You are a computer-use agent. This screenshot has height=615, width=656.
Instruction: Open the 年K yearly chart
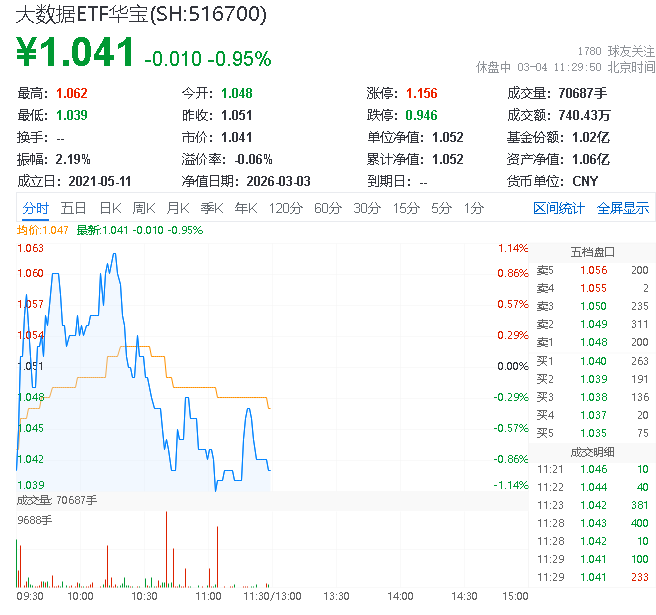(x=245, y=208)
